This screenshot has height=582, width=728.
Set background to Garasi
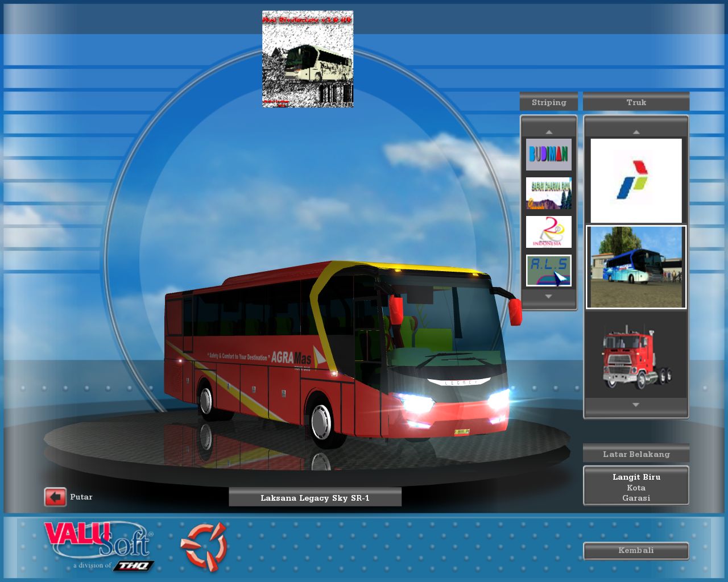click(x=636, y=498)
